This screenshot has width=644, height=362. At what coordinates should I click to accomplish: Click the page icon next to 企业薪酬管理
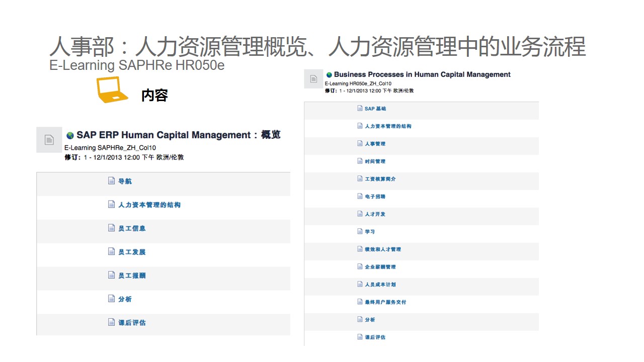point(360,266)
